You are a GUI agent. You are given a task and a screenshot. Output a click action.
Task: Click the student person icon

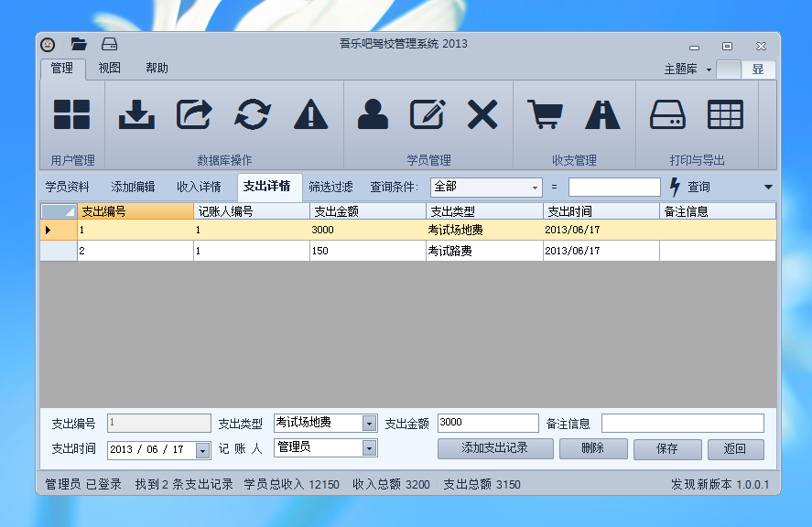tap(373, 114)
